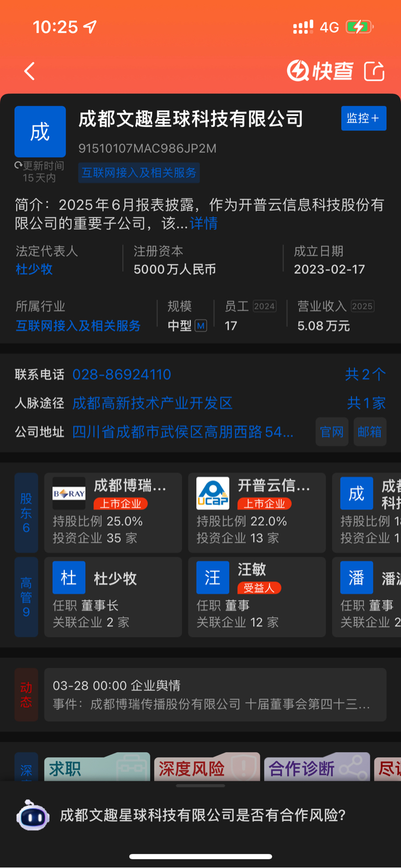Image resolution: width=401 pixels, height=868 pixels.
Task: Open 成都高新技术产业开发区 connection path
Action: click(x=152, y=403)
